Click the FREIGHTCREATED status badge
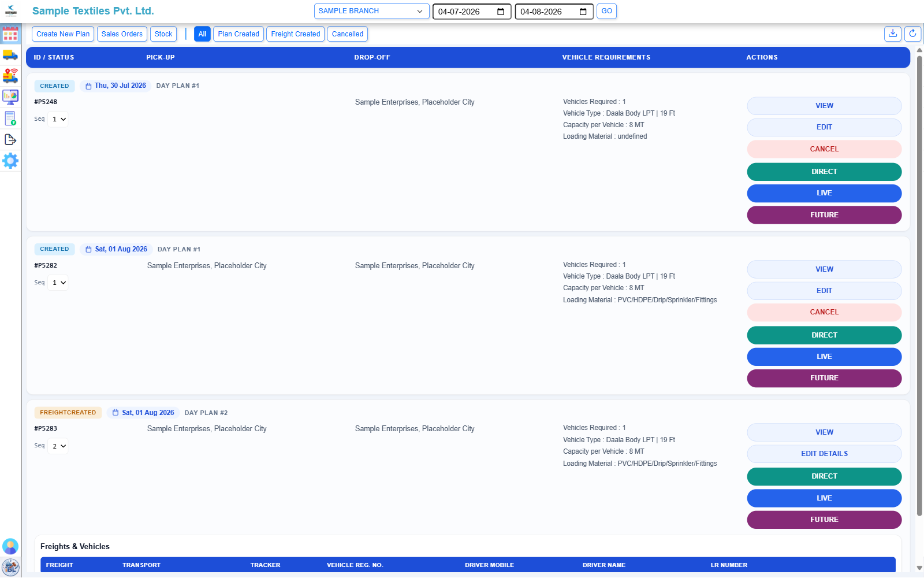924x578 pixels. (x=68, y=413)
